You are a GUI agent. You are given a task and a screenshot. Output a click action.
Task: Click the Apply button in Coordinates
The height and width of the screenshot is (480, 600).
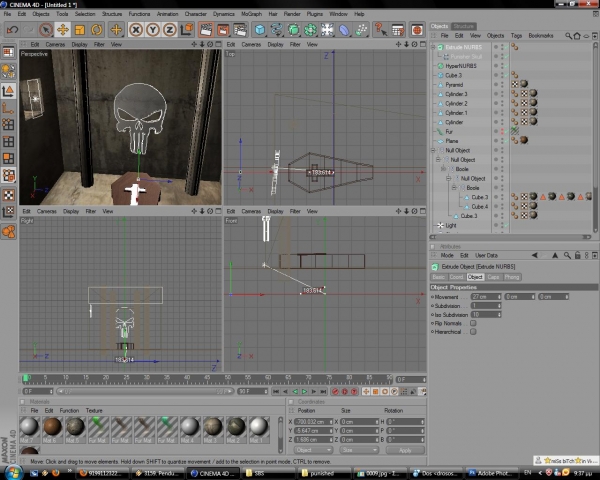click(405, 450)
